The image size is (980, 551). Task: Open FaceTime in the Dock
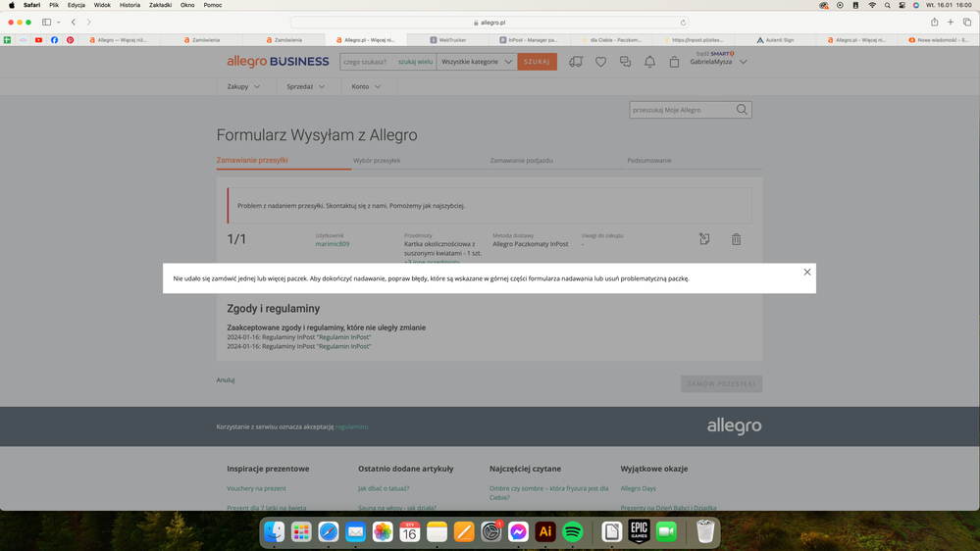[x=666, y=531]
